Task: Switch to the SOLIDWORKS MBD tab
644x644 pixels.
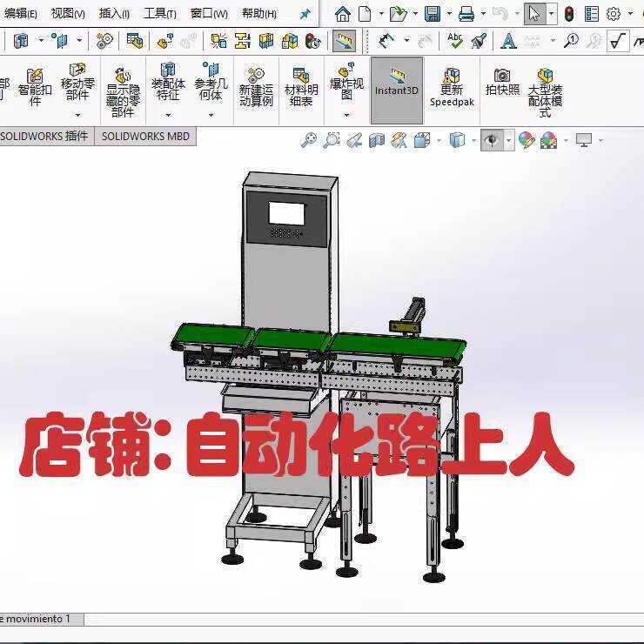Action: (145, 137)
